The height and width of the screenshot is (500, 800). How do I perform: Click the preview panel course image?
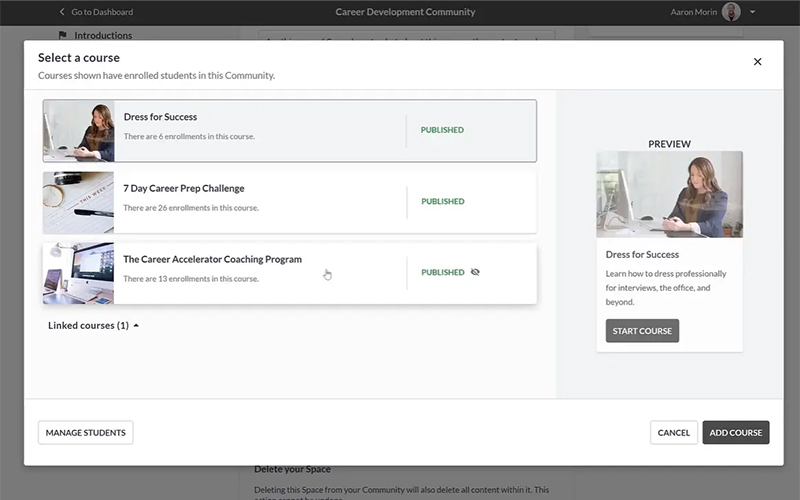coord(669,194)
